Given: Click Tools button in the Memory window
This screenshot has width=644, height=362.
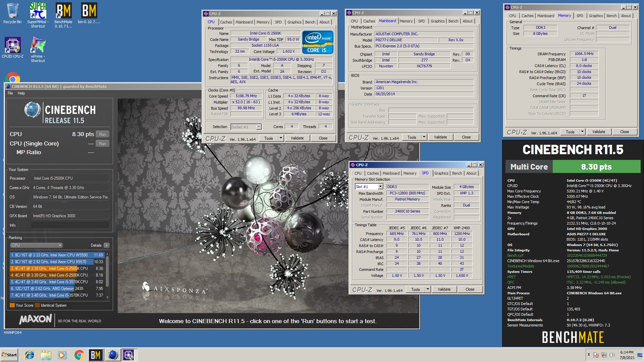Looking at the screenshot, I should pos(570,132).
